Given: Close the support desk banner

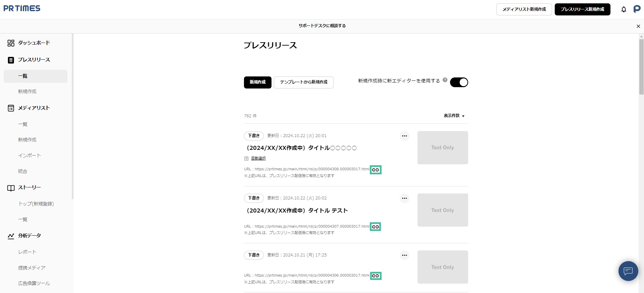Looking at the screenshot, I should point(638,26).
